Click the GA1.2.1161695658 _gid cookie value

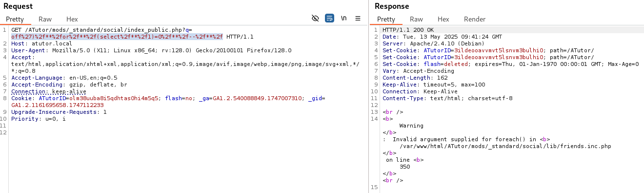[x=58, y=105]
